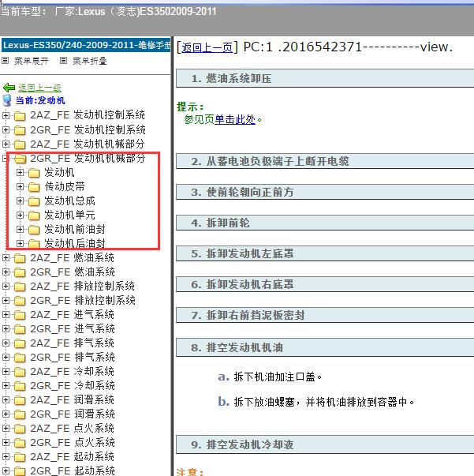Click the 发动机总成 folder icon
The height and width of the screenshot is (476, 474).
(x=34, y=201)
